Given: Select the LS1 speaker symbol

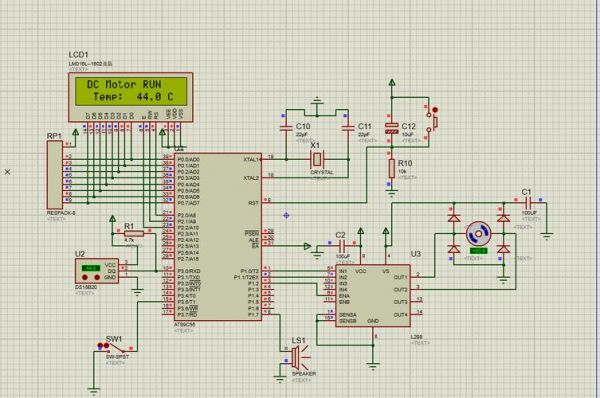Looking at the screenshot, I should click(299, 357).
